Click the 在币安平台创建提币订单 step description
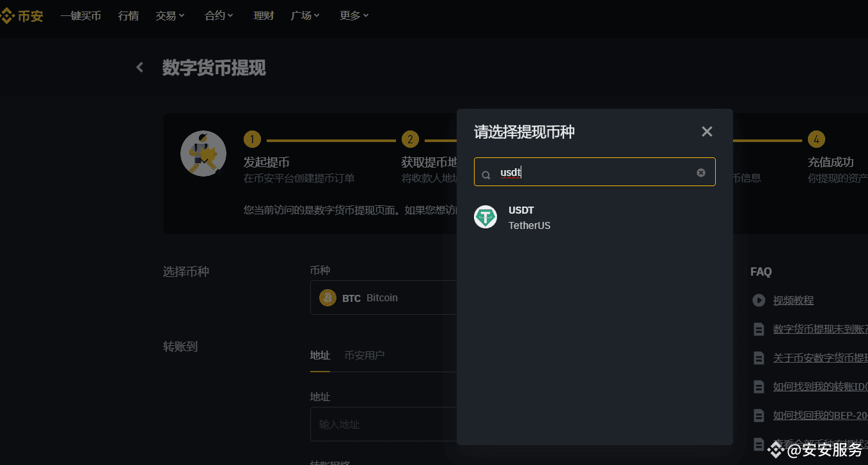The height and width of the screenshot is (465, 868). pos(299,178)
